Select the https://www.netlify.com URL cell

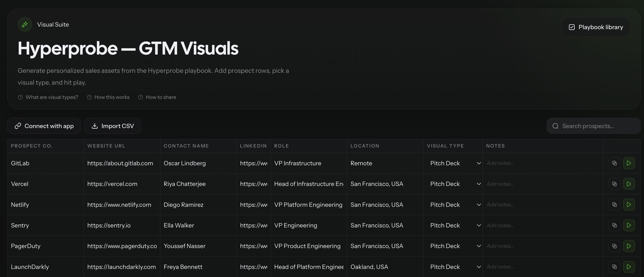(x=122, y=205)
